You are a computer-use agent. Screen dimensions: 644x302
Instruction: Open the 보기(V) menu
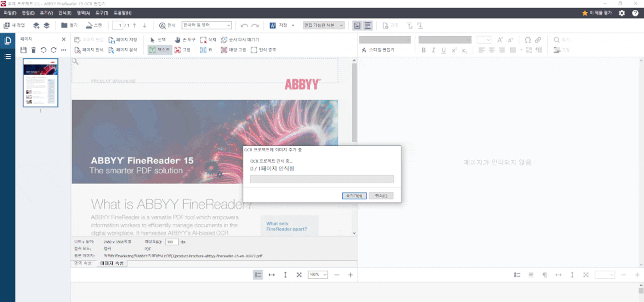click(x=47, y=13)
